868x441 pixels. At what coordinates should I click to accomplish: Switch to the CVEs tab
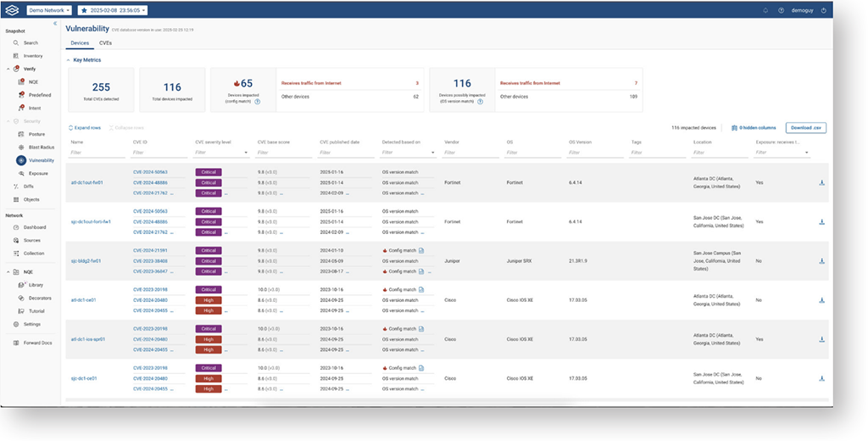(x=105, y=42)
